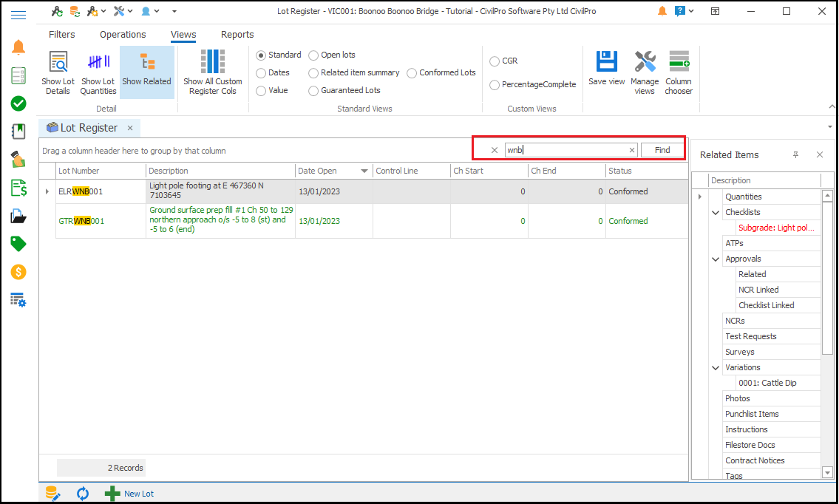Open the Filters ribbon tab
Screen dimensions: 839x504
[x=62, y=34]
